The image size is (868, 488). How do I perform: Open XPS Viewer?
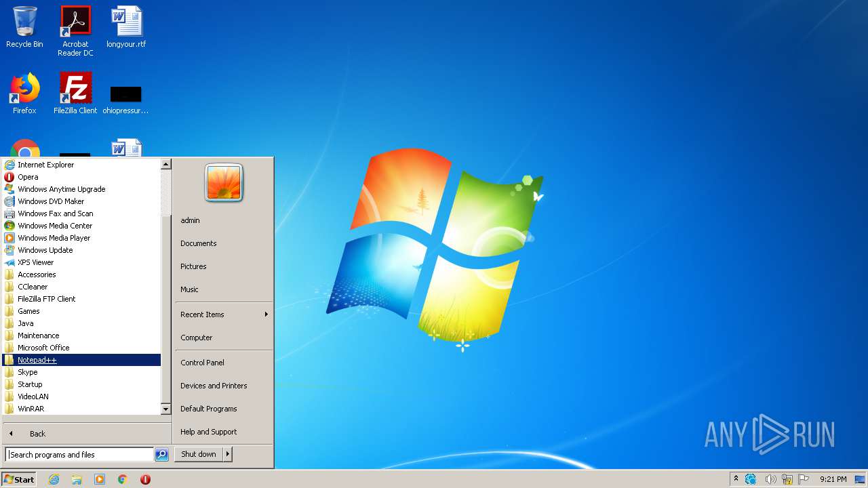click(81, 262)
